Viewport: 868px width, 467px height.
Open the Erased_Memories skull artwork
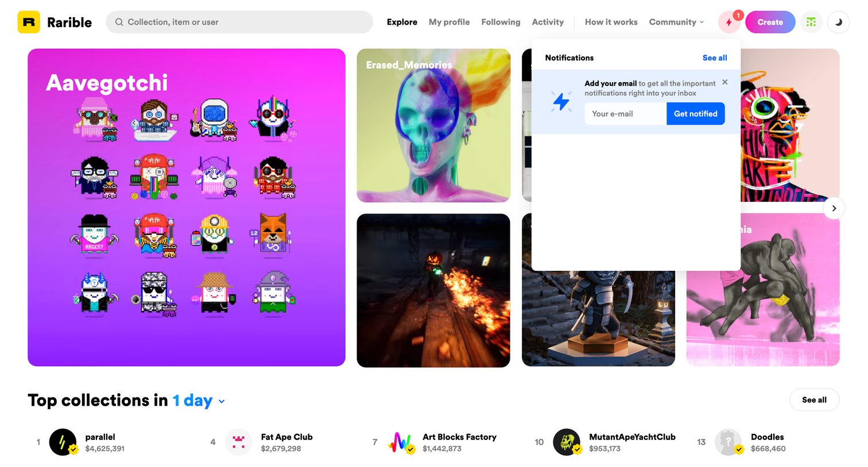pyautogui.click(x=433, y=126)
